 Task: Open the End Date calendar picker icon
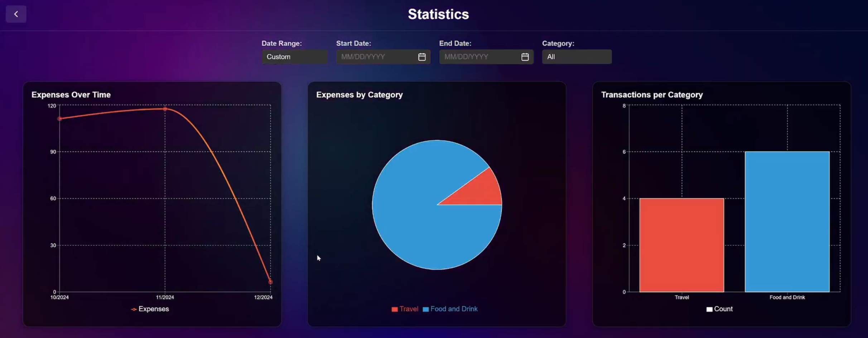[525, 57]
